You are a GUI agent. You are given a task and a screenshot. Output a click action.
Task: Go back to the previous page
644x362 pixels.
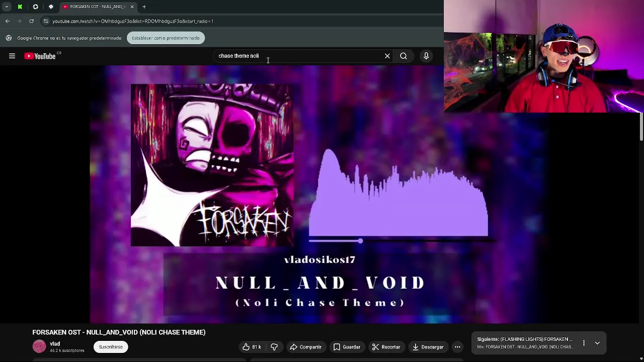pyautogui.click(x=8, y=21)
